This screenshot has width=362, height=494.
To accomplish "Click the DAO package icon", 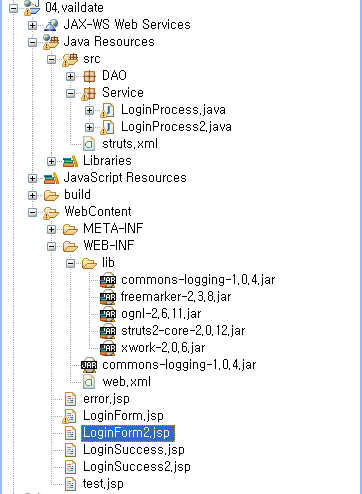I will pyautogui.click(x=89, y=76).
